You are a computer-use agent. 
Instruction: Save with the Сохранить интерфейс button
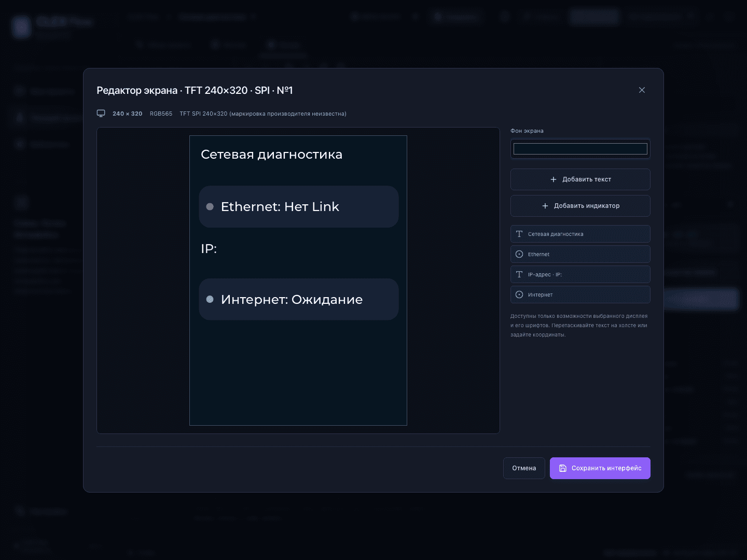coord(600,468)
